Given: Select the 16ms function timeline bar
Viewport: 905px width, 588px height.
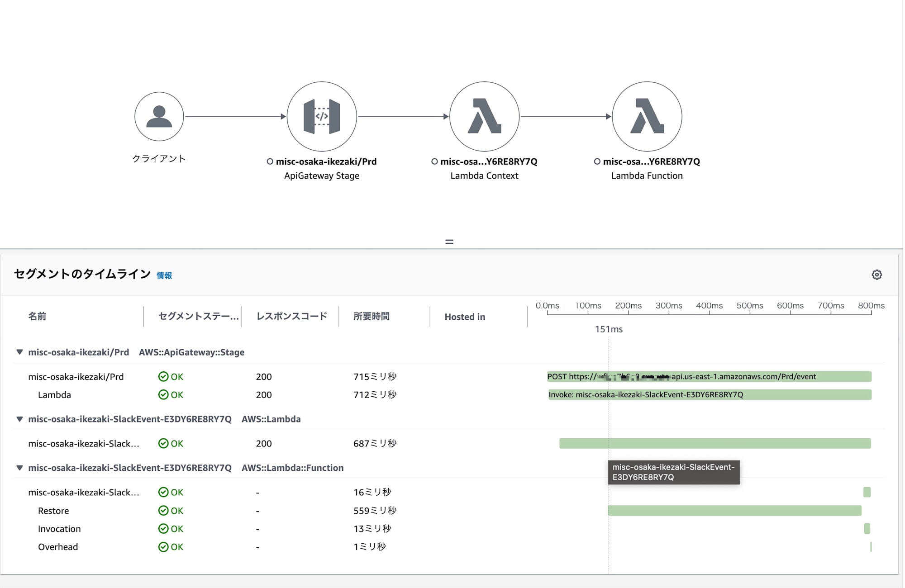Looking at the screenshot, I should [867, 492].
